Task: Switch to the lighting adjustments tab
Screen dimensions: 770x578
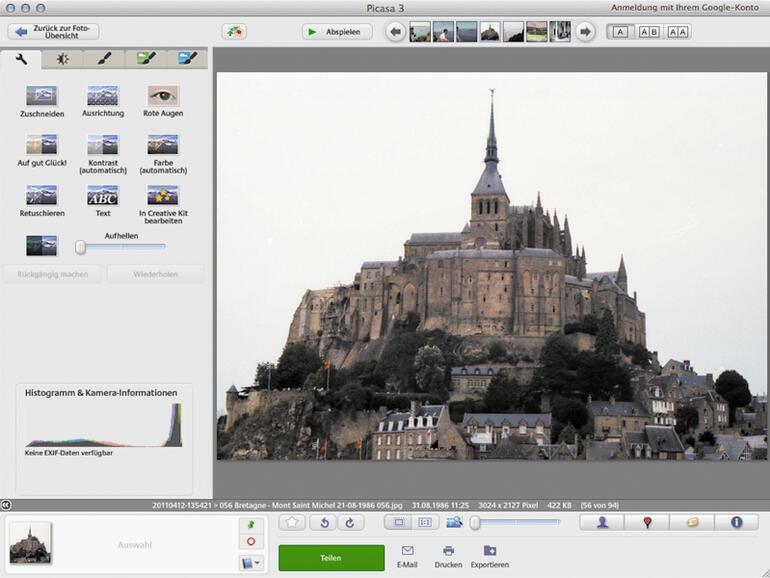Action: 62,59
